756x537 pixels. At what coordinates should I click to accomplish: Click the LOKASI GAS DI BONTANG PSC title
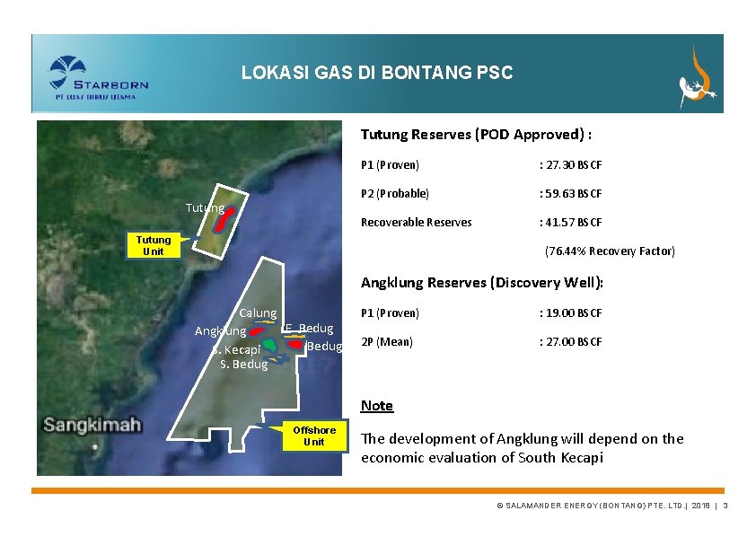click(377, 72)
